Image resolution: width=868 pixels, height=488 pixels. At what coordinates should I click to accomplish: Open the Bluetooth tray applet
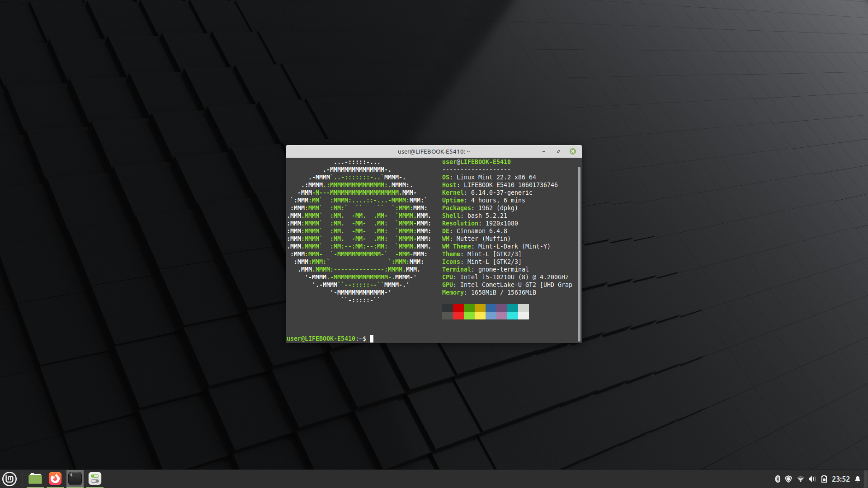(778, 479)
